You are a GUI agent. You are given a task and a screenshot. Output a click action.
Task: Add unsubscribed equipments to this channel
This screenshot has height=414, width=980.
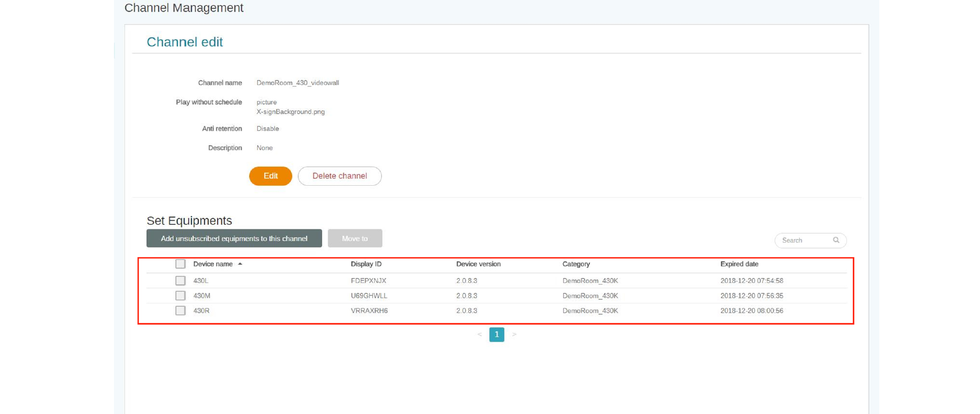click(234, 239)
